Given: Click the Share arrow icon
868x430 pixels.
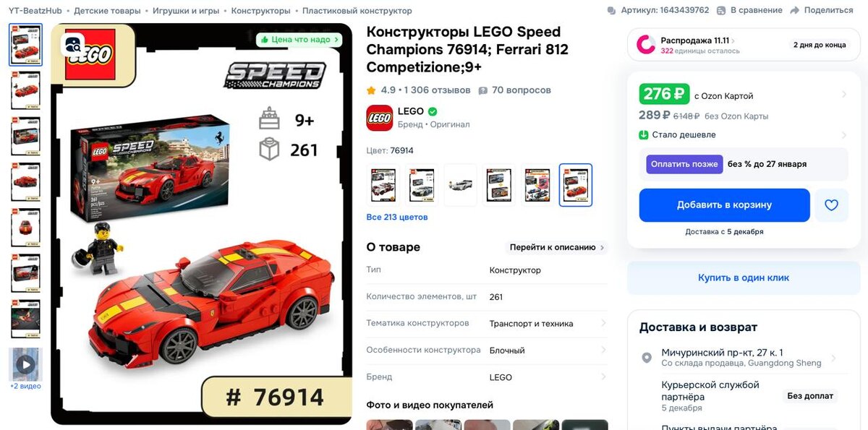Looking at the screenshot, I should click(795, 10).
